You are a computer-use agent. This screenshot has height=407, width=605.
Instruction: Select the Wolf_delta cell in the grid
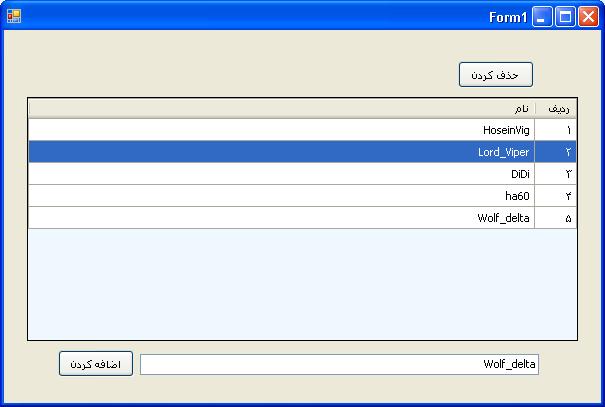(282, 218)
